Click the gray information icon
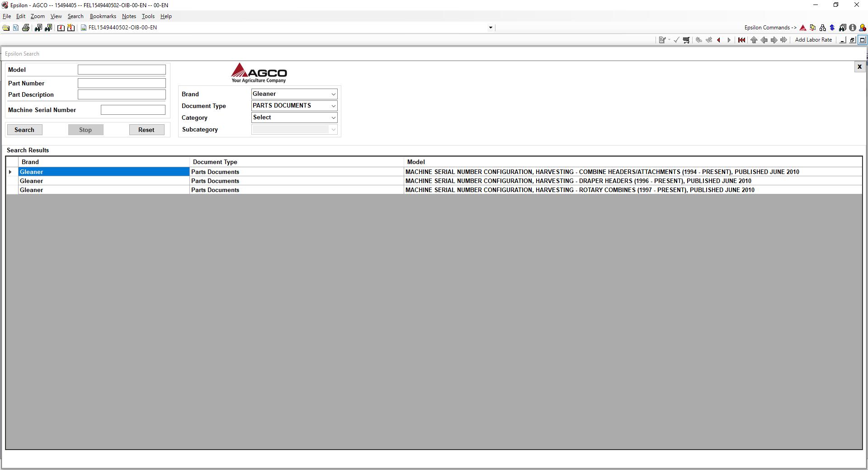 (853, 28)
